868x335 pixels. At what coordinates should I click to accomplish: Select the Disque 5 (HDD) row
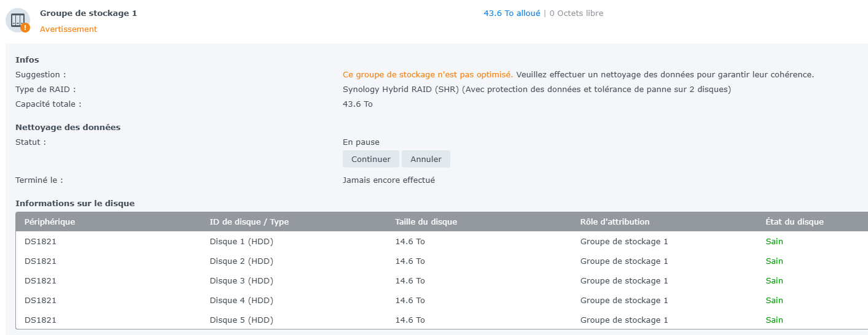coord(241,320)
